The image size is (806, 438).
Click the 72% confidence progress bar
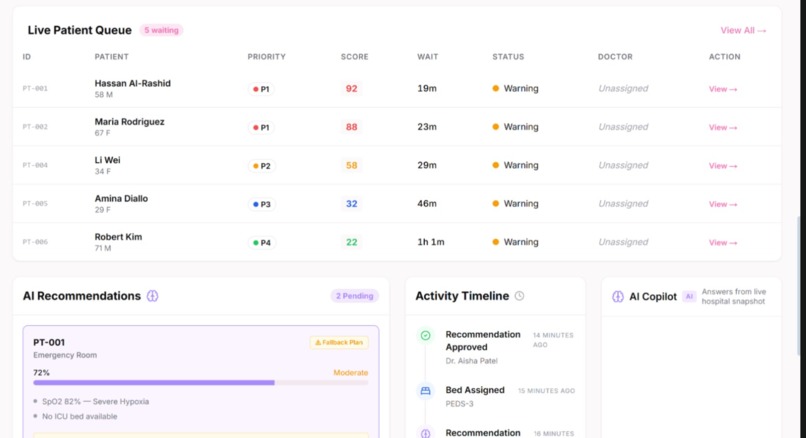pyautogui.click(x=200, y=383)
